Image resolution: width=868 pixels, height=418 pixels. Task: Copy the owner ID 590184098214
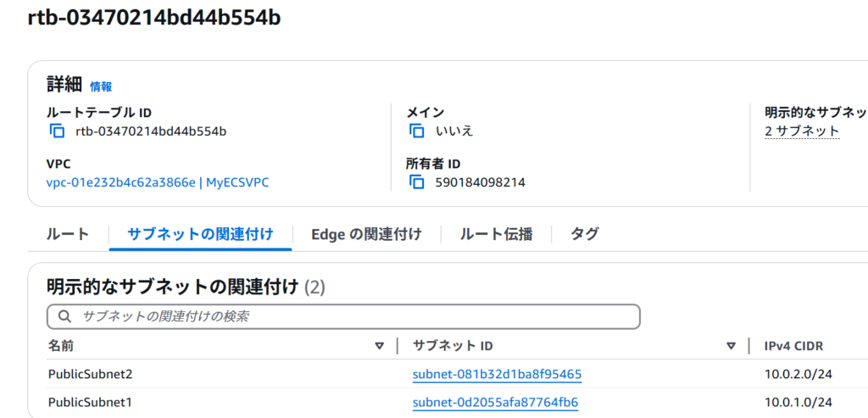tap(416, 181)
